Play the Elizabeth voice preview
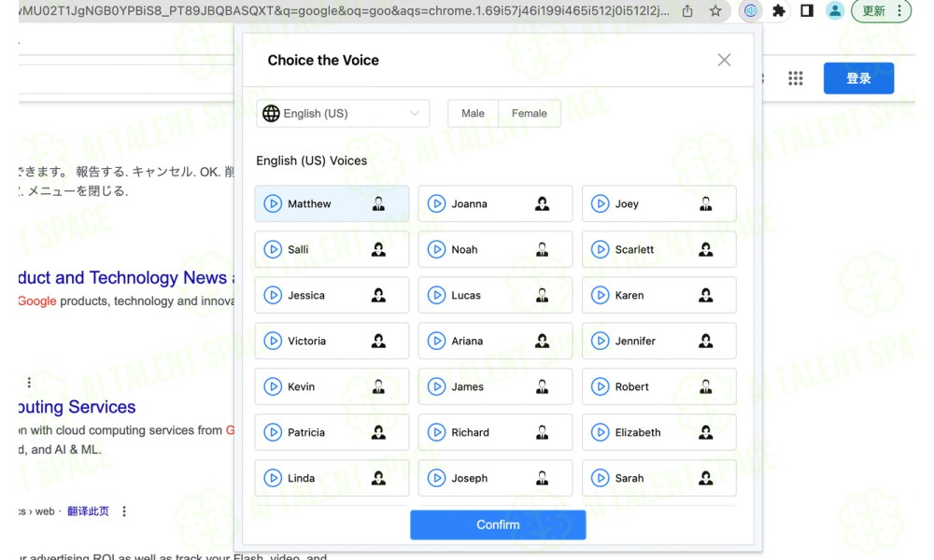Screen dimensions: 934x560 601,433
